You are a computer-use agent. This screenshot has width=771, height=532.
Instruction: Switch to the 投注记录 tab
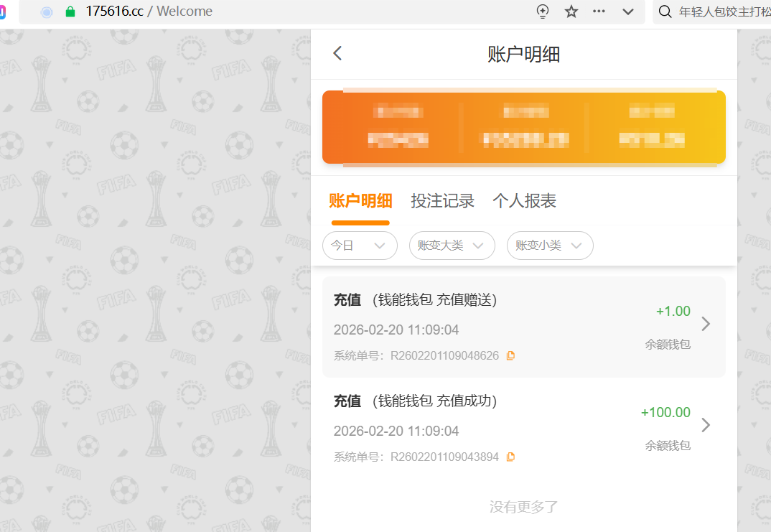click(442, 201)
